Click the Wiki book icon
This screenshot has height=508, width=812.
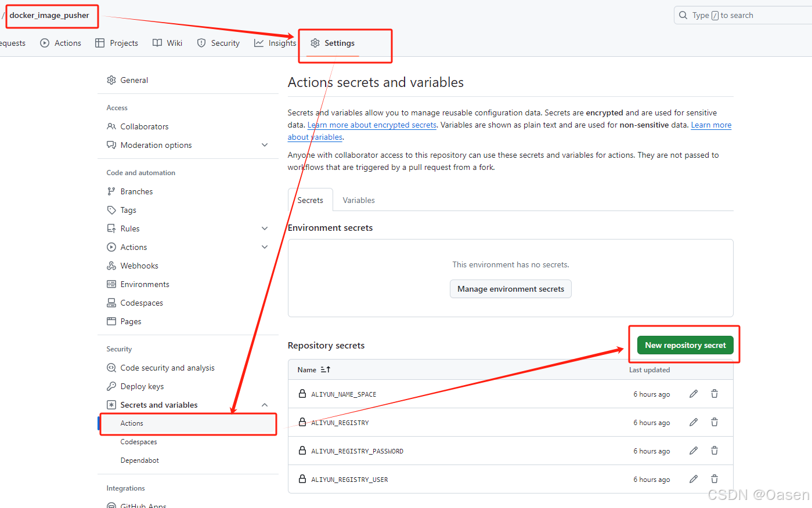click(157, 43)
